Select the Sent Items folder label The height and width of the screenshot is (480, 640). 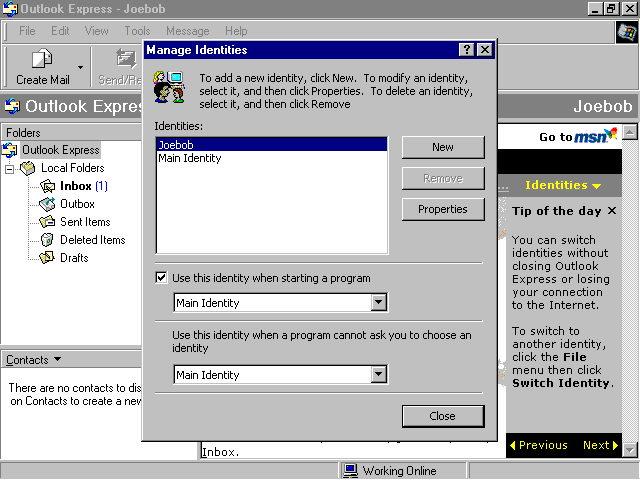pyautogui.click(x=85, y=222)
